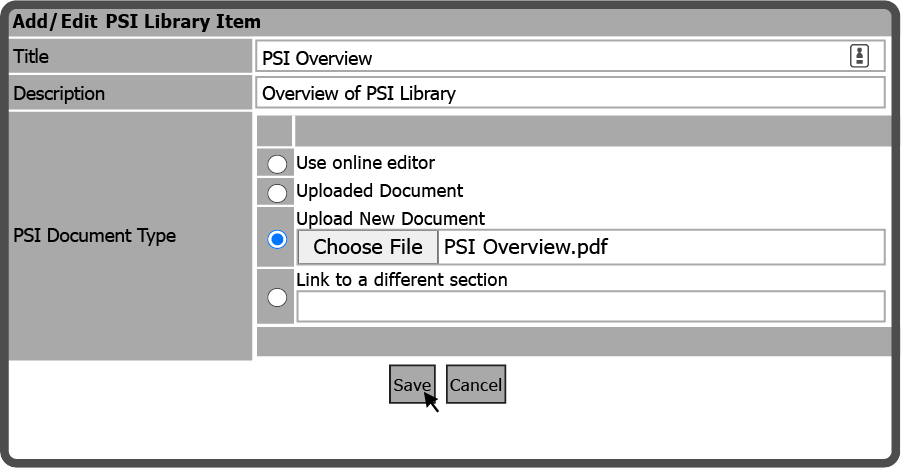Enable the Link to a different section radio
The width and height of the screenshot is (901, 468).
[x=277, y=297]
